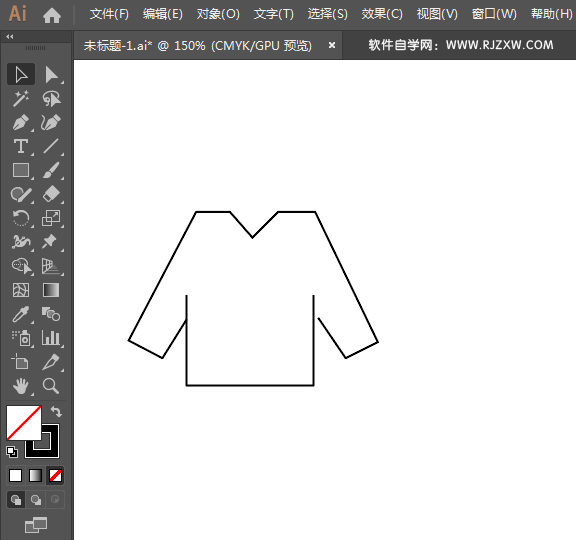Collapse the toolbar using double arrows

click(x=10, y=37)
